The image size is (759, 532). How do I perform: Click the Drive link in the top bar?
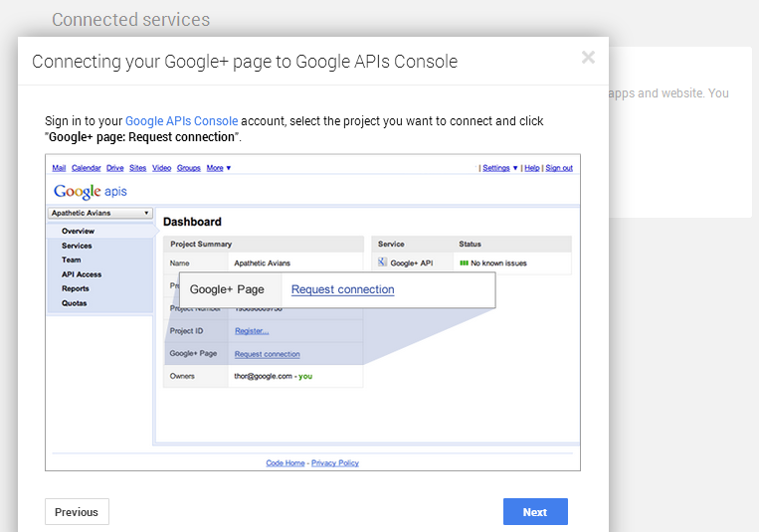coord(114,168)
